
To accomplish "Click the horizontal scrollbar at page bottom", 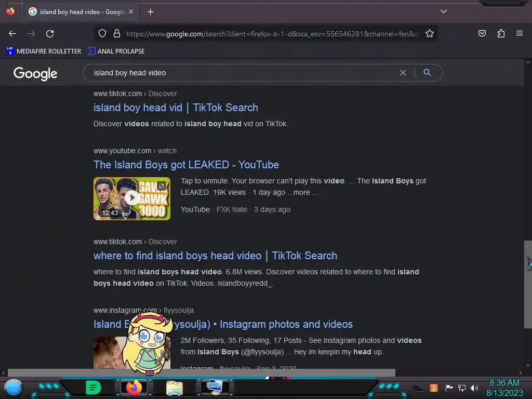I will pos(201,373).
